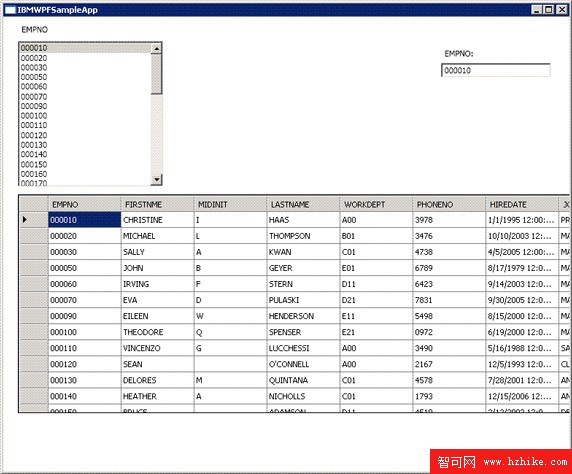Screen dimensions: 572x474
Task: Sort grid by LASTNAME column header
Action: pyautogui.click(x=303, y=204)
